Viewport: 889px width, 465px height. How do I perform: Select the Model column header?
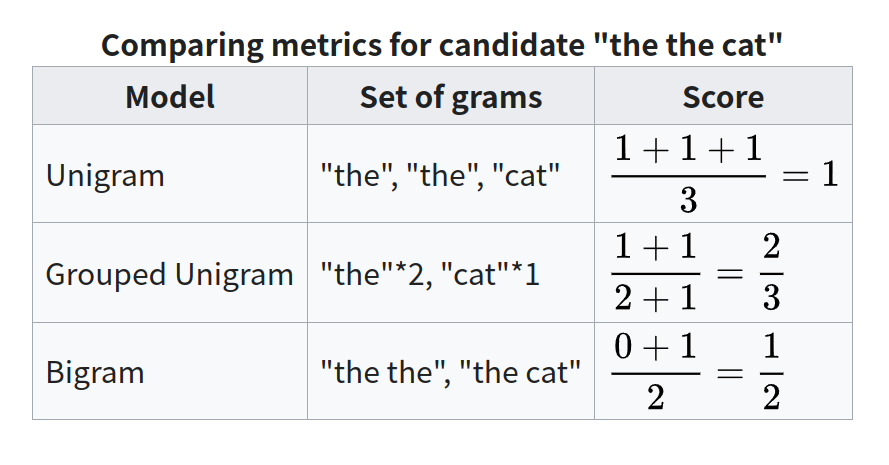[170, 96]
